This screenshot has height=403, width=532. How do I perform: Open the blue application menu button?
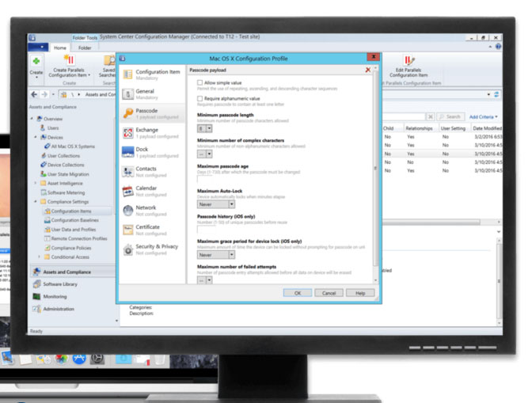point(38,47)
